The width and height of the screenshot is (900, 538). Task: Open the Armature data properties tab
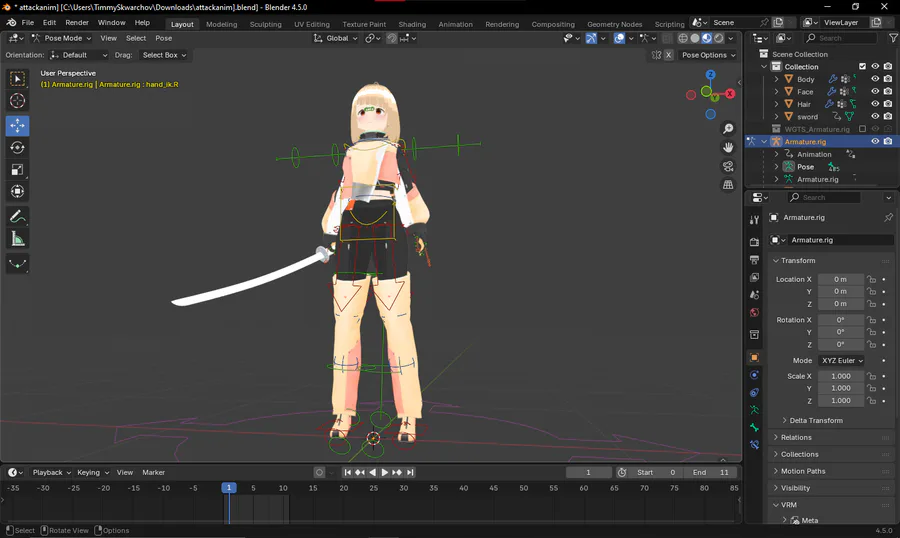(x=754, y=410)
